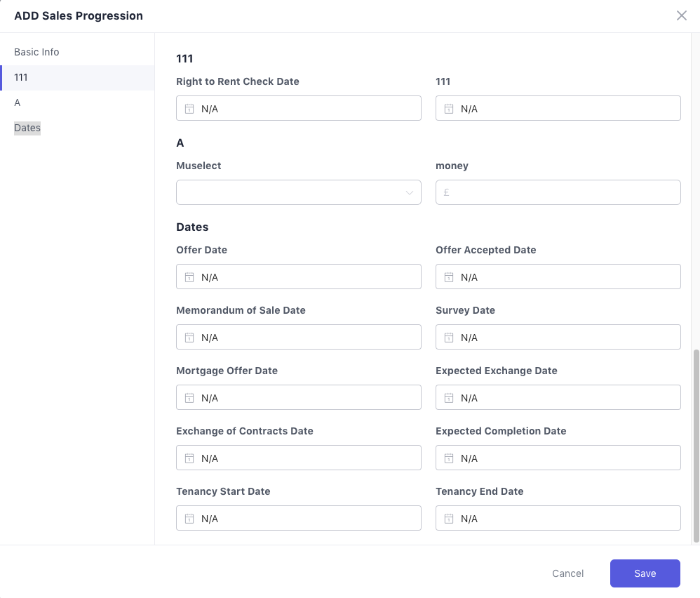Image resolution: width=700 pixels, height=598 pixels.
Task: Open Memorandum of Sale Date picker
Action: [x=298, y=338]
